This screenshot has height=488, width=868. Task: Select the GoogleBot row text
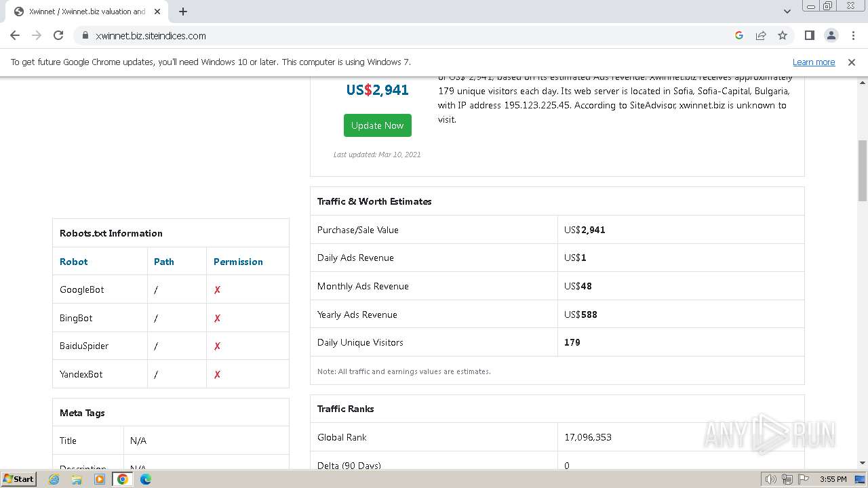(x=82, y=289)
